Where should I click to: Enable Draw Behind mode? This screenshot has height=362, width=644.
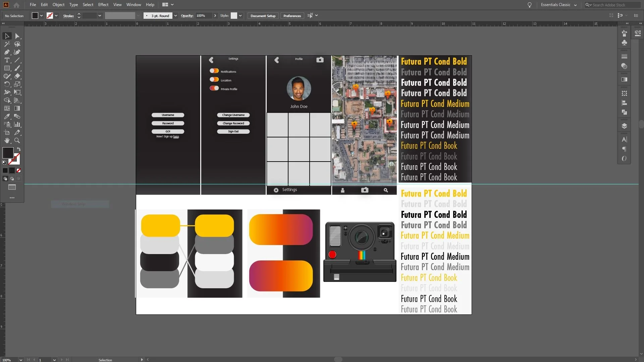12,179
